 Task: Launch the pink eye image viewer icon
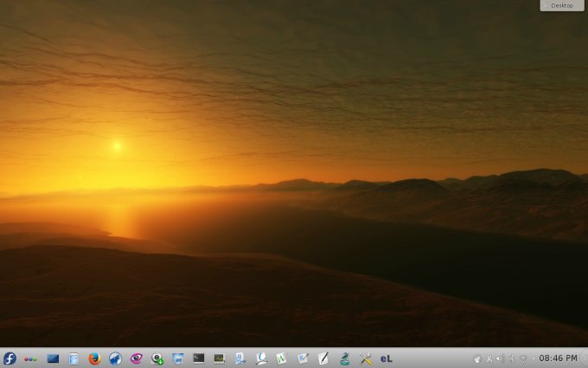[x=136, y=358]
